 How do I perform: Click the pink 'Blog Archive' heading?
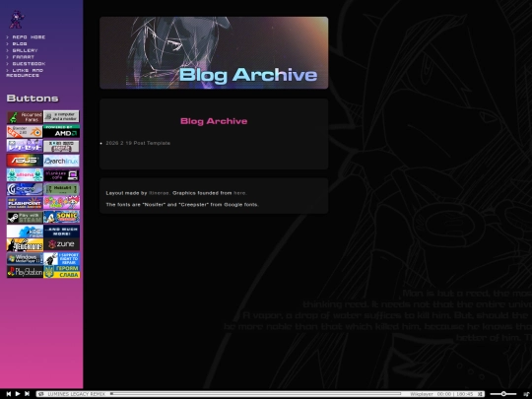[214, 121]
